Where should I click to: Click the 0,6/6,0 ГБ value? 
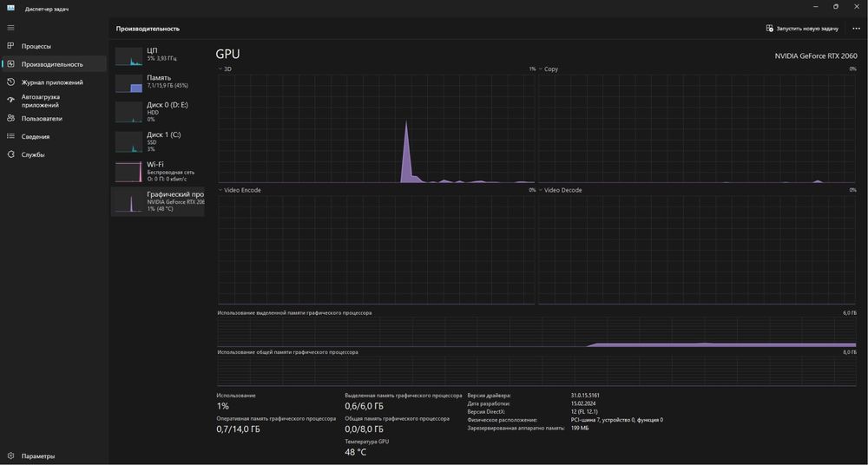coord(364,406)
